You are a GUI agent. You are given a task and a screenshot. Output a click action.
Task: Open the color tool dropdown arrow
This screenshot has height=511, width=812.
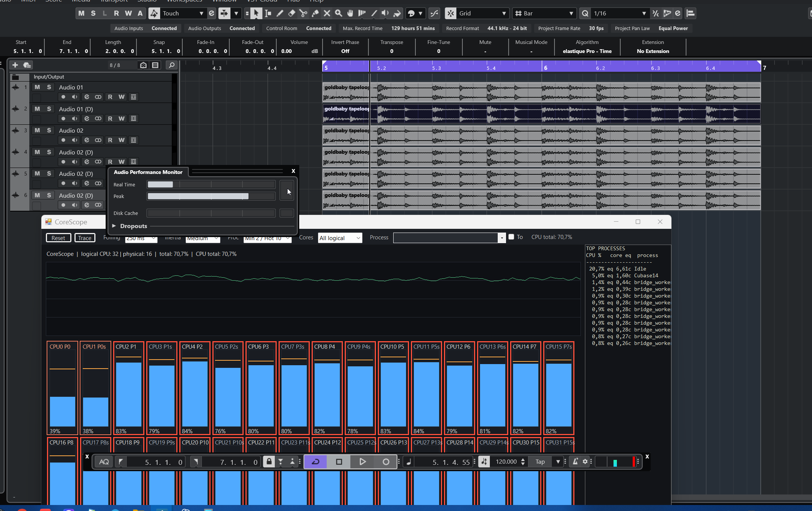[420, 14]
